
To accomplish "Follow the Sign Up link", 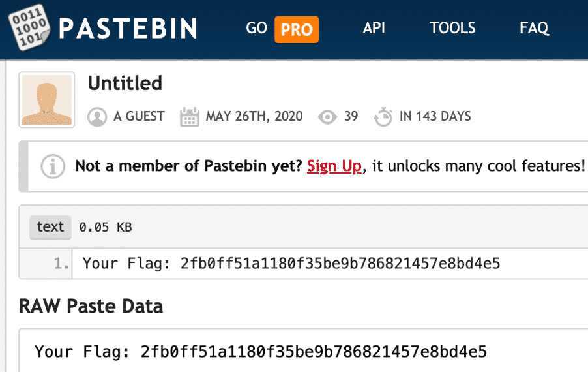I will click(x=334, y=166).
